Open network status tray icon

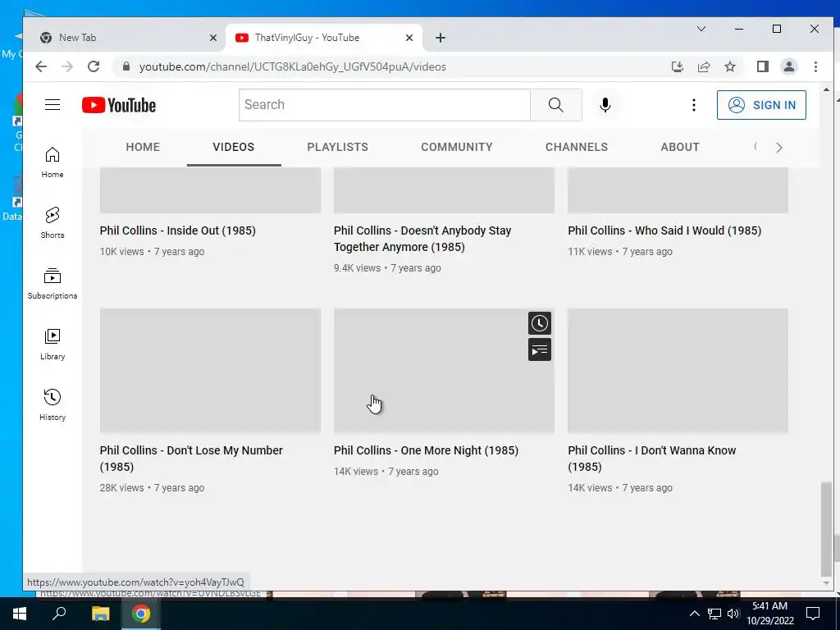point(714,614)
